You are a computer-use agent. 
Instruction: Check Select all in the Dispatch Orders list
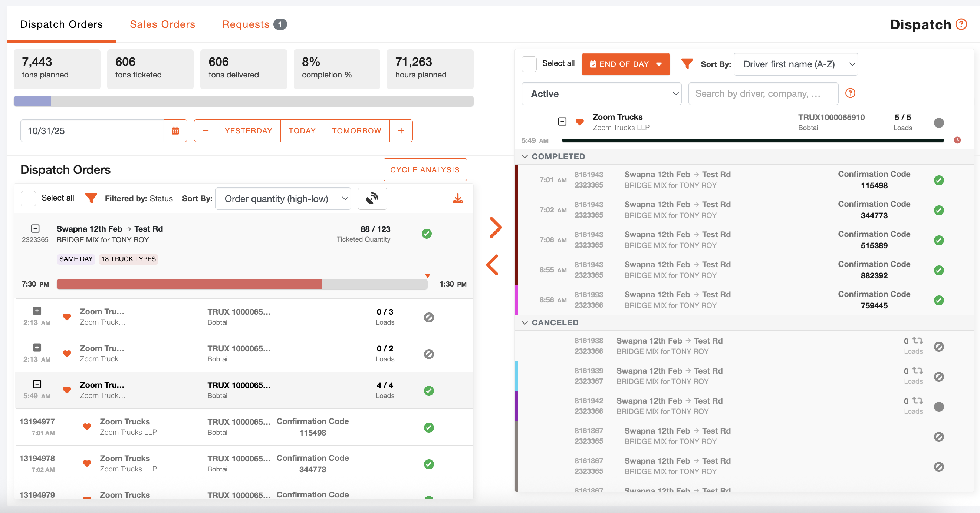point(28,199)
